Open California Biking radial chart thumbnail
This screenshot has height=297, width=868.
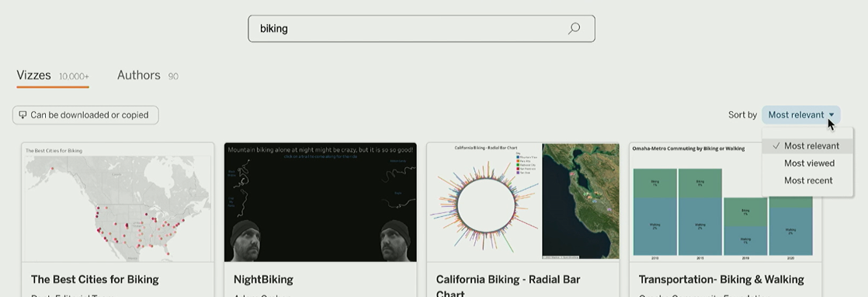click(x=523, y=202)
